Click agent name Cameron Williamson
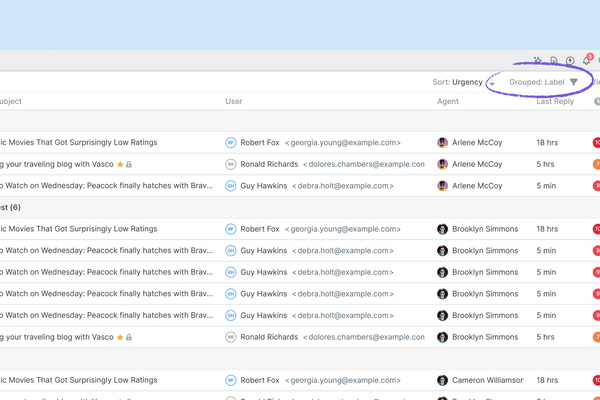600x400 pixels. click(x=488, y=380)
